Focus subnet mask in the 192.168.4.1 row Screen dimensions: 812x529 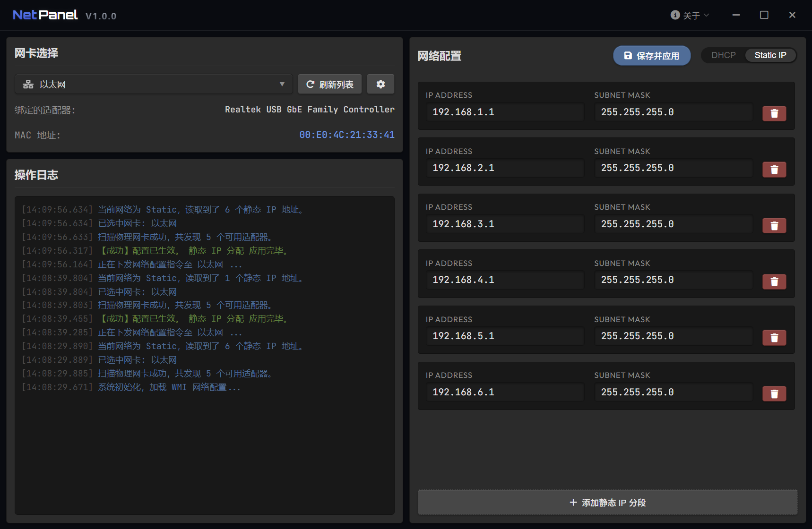(674, 280)
